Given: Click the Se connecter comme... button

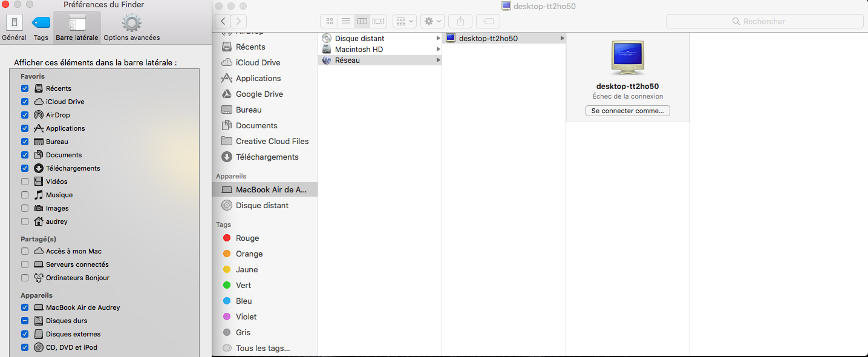Looking at the screenshot, I should point(627,111).
